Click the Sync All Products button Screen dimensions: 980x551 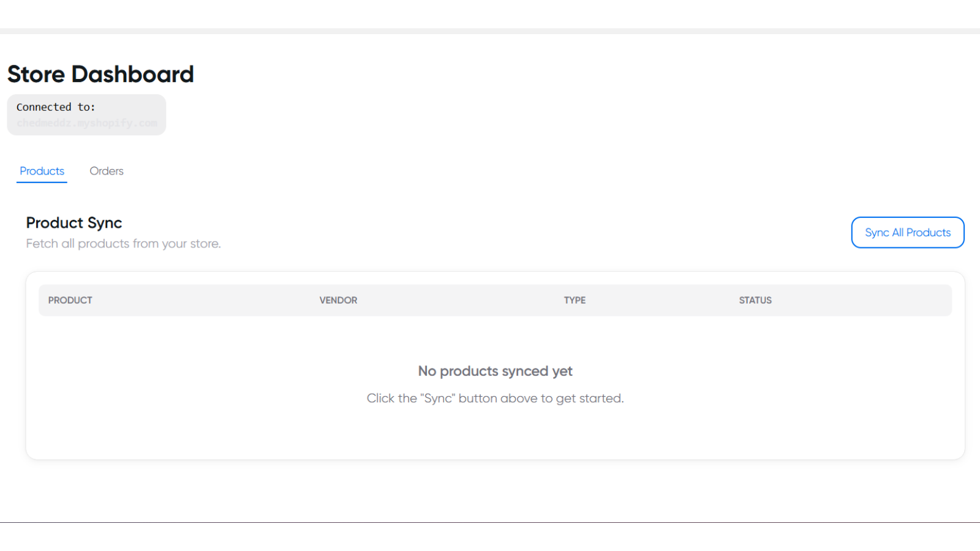pos(907,233)
